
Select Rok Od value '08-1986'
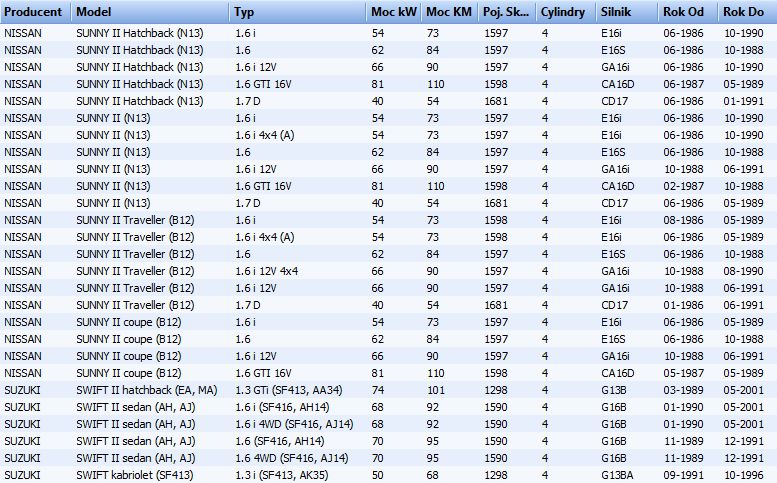point(683,220)
